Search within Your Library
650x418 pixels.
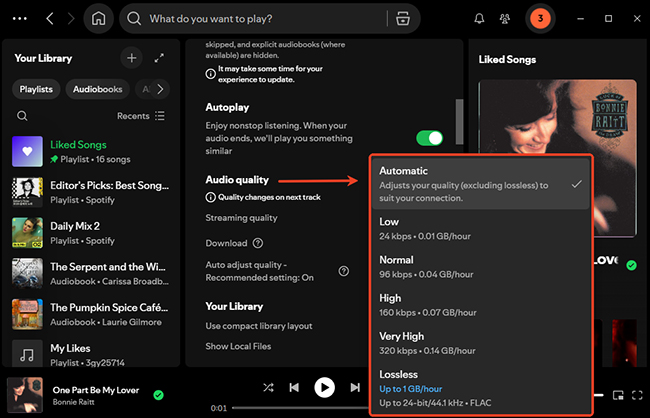click(22, 116)
